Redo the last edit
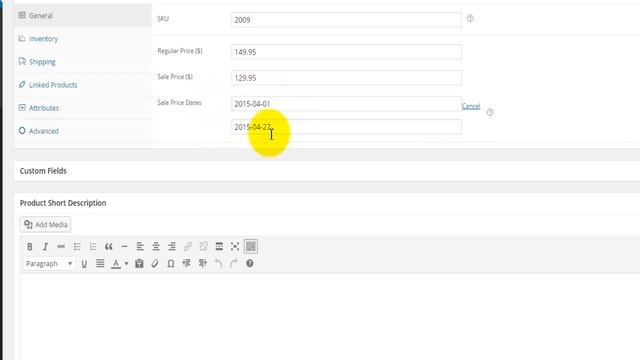The image size is (640, 360). (234, 264)
